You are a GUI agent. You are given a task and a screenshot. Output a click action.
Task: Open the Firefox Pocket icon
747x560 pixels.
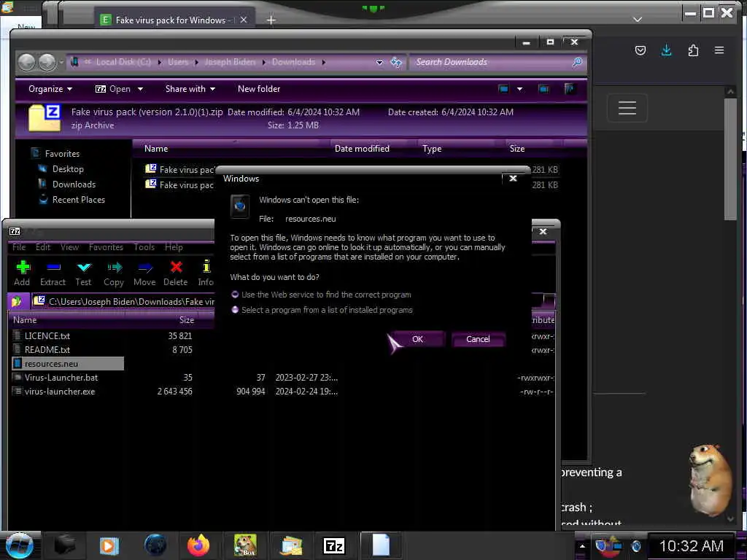pos(640,50)
